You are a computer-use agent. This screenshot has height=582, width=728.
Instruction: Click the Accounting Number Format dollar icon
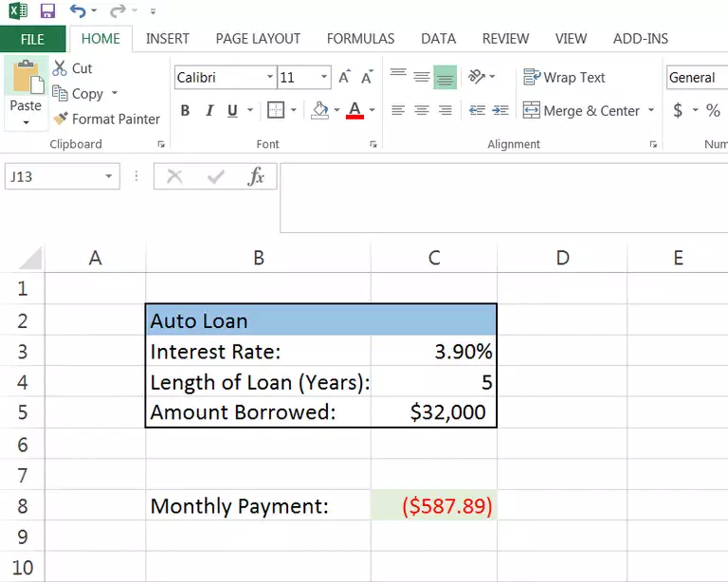click(x=678, y=111)
